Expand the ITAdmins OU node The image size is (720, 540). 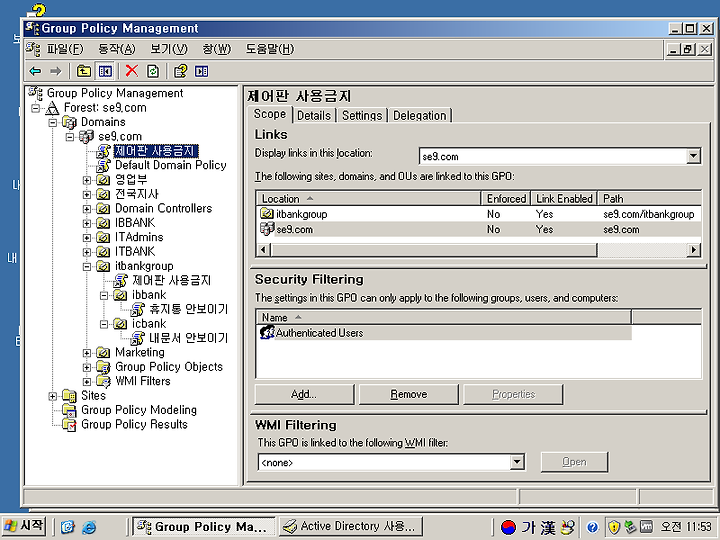point(87,238)
